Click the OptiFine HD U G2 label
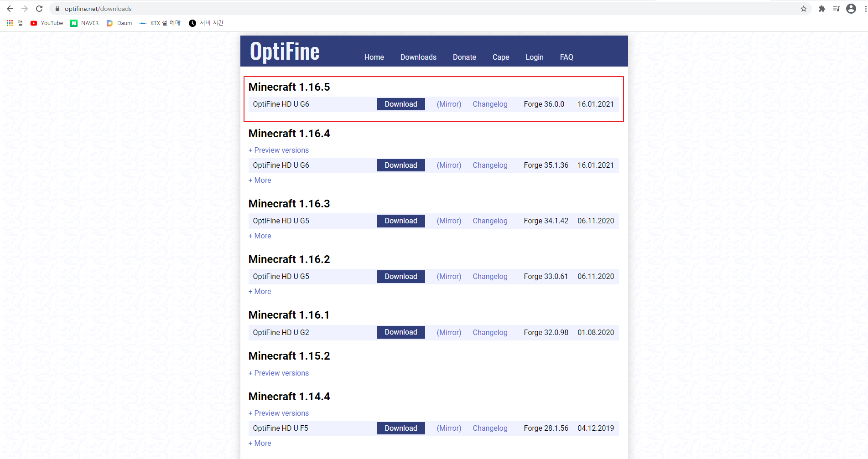868x459 pixels. coord(281,332)
